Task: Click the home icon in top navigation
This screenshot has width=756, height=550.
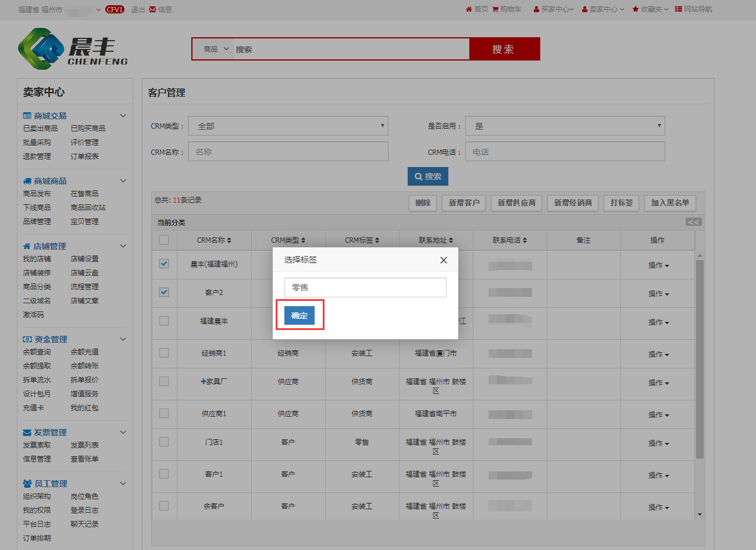Action: [x=469, y=9]
